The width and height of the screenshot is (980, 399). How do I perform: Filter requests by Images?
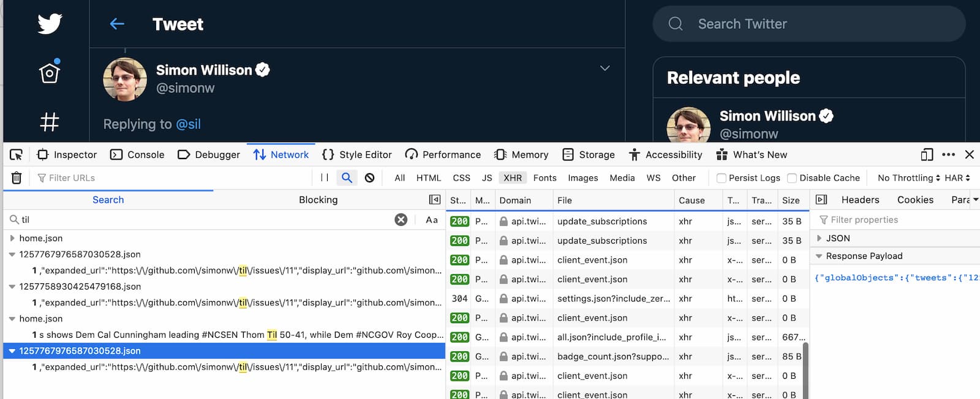pos(583,178)
